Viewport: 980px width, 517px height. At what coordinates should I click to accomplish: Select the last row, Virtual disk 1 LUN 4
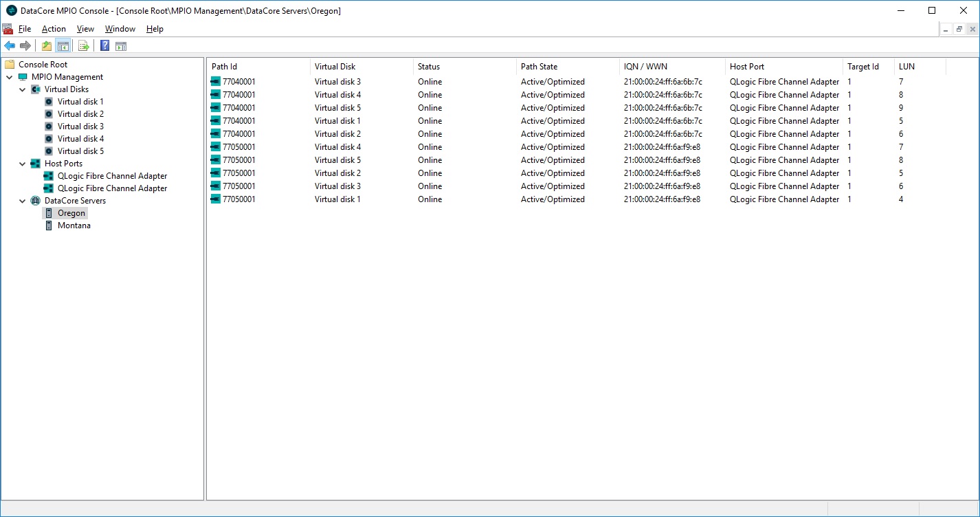point(337,199)
